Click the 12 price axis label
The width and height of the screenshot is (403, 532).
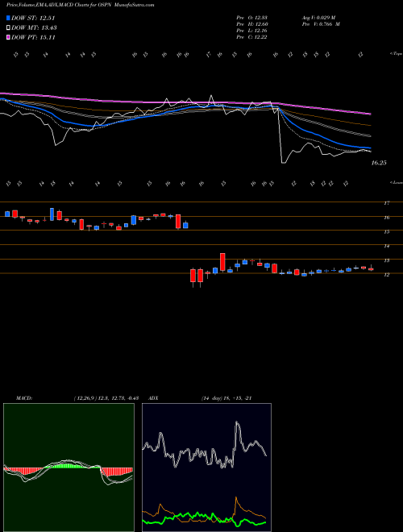386,275
